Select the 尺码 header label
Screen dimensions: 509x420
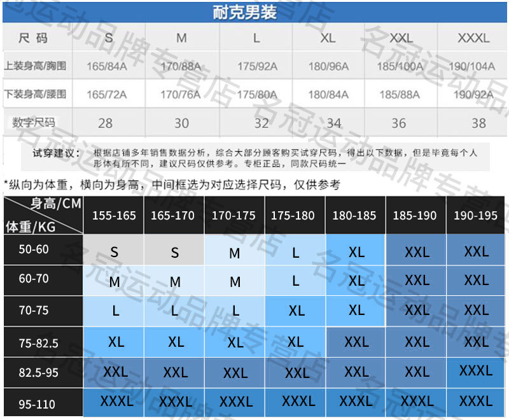33,38
